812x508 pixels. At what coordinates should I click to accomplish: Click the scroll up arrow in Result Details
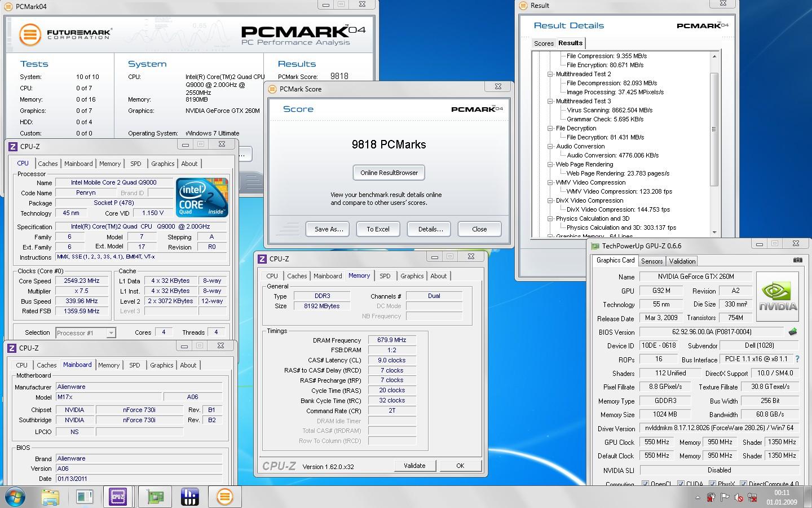(x=714, y=56)
